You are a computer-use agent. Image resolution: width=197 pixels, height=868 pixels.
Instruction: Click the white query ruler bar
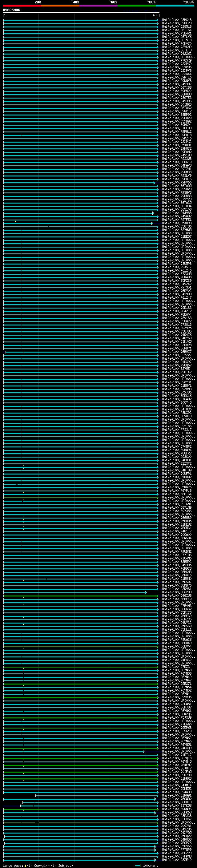[x=81, y=13]
